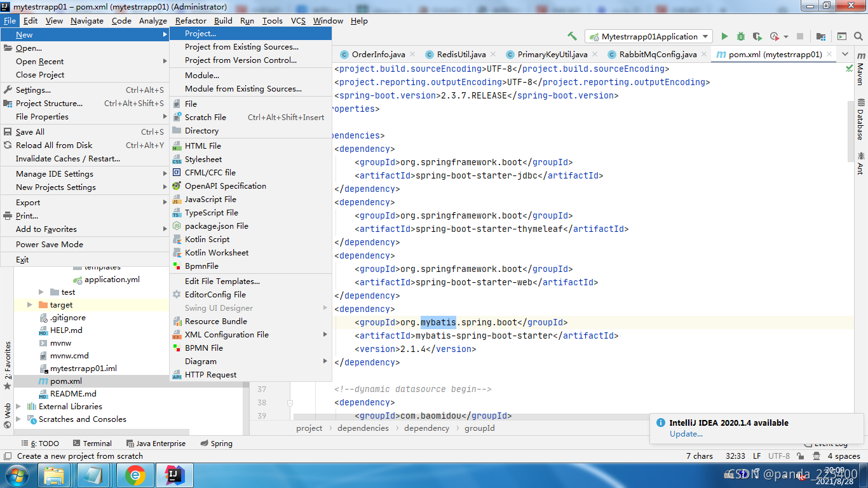Create a new HTML File
Image resolution: width=868 pixels, height=488 pixels.
(251, 146)
